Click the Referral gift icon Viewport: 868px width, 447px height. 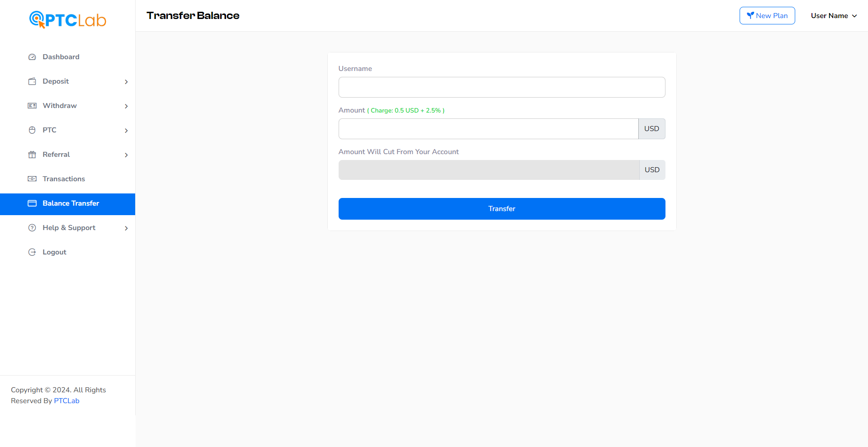[x=32, y=155]
